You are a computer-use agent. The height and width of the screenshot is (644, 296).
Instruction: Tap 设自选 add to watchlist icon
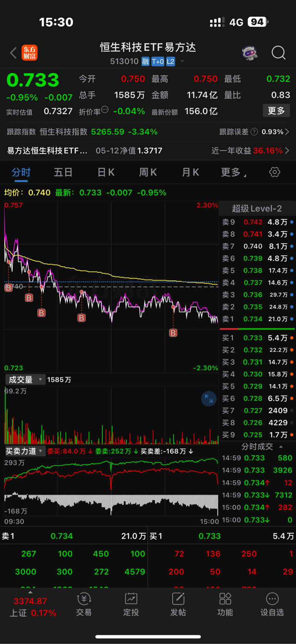272,605
